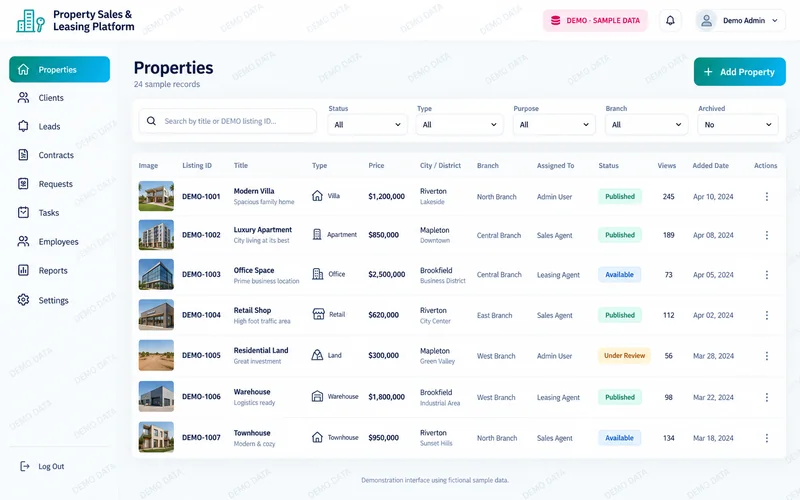Viewport: 800px width, 500px height.
Task: Click the Townhouse type house icon
Action: coord(317,437)
